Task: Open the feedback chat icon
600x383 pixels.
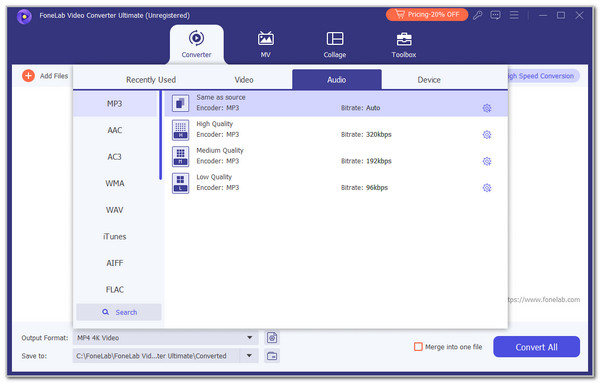Action: point(496,15)
